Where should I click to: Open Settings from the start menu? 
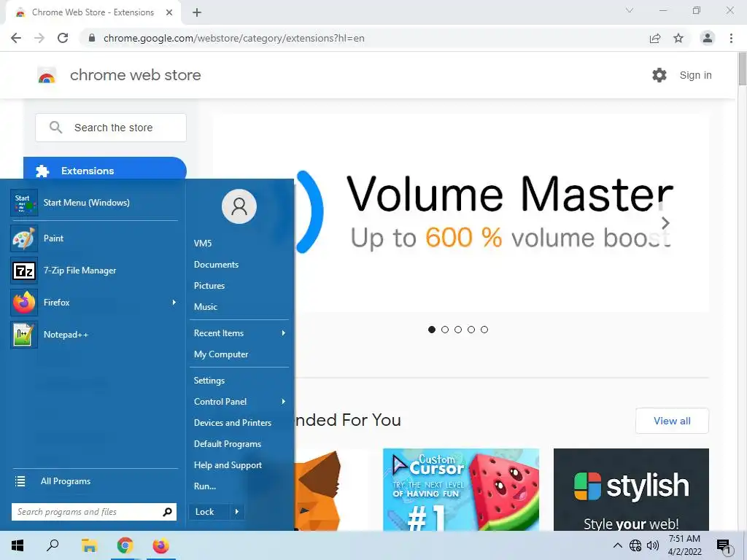point(209,381)
